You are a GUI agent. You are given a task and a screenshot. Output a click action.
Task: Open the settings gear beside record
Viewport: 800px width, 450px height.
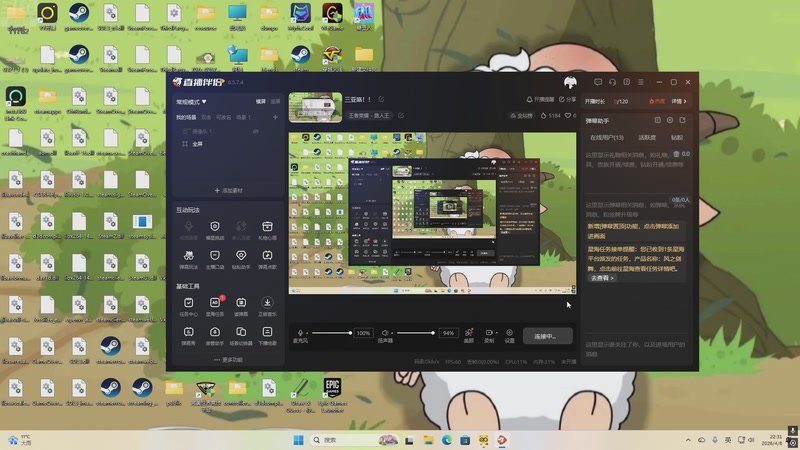tap(509, 333)
